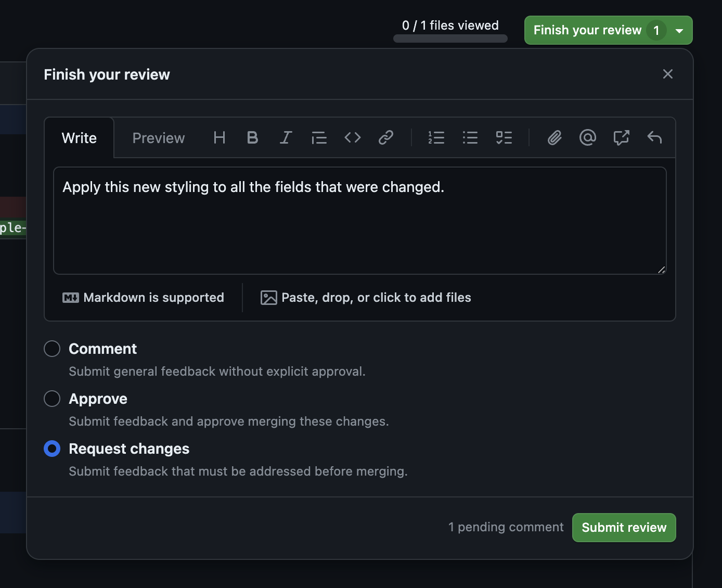Screen dimensions: 722x588
Task: Insert code formatting
Action: click(x=353, y=138)
